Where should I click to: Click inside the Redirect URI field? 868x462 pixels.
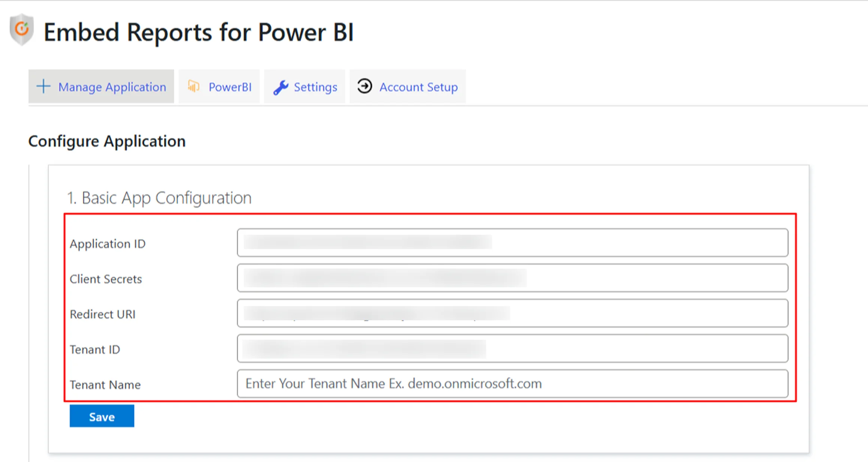coord(512,313)
